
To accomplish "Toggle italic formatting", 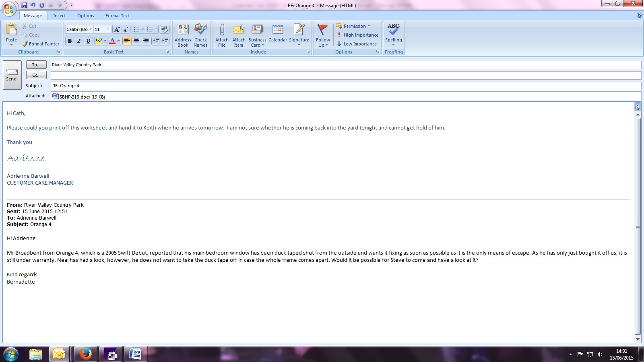I will pyautogui.click(x=79, y=41).
